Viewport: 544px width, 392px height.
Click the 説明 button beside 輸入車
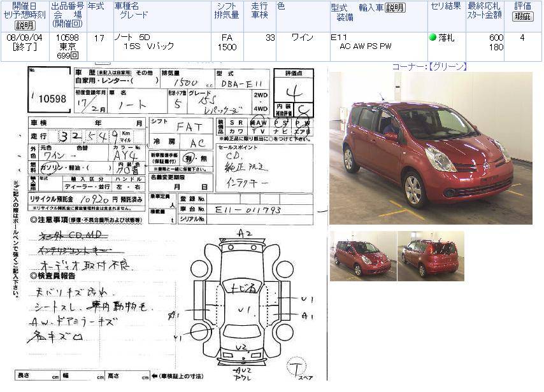click(x=395, y=7)
